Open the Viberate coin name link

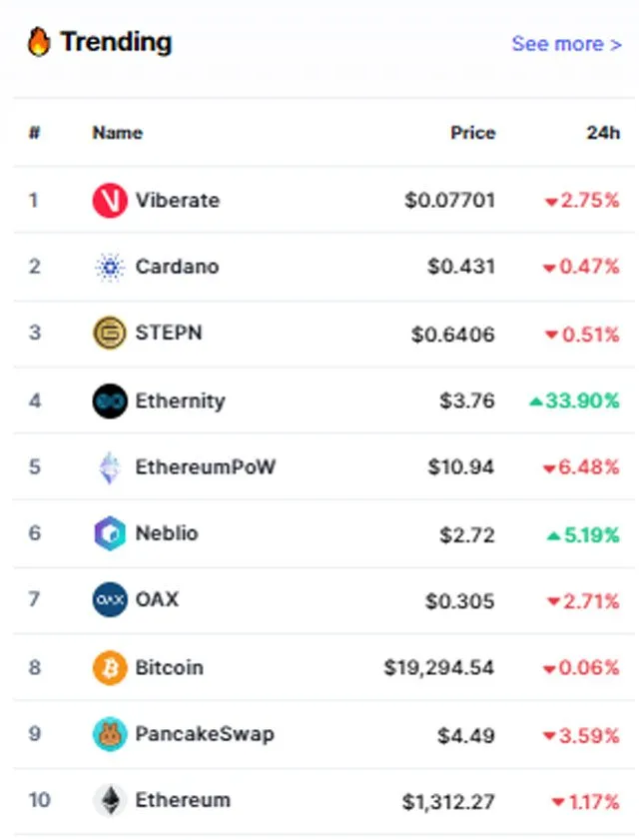click(x=178, y=201)
